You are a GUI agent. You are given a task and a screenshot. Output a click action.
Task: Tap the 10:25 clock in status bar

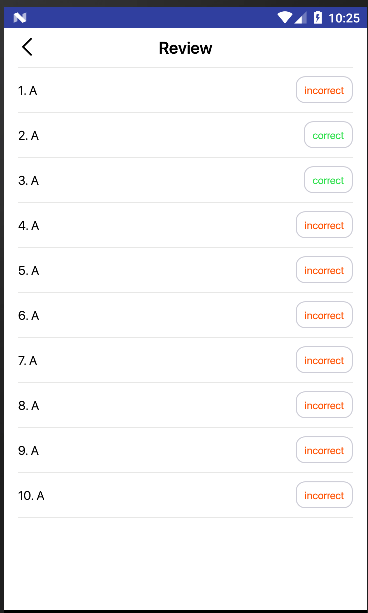tap(344, 18)
